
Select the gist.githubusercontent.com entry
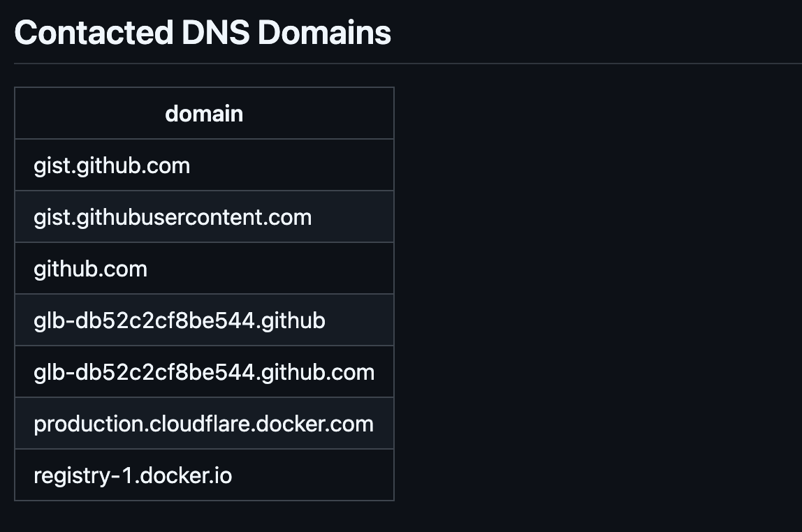(204, 216)
